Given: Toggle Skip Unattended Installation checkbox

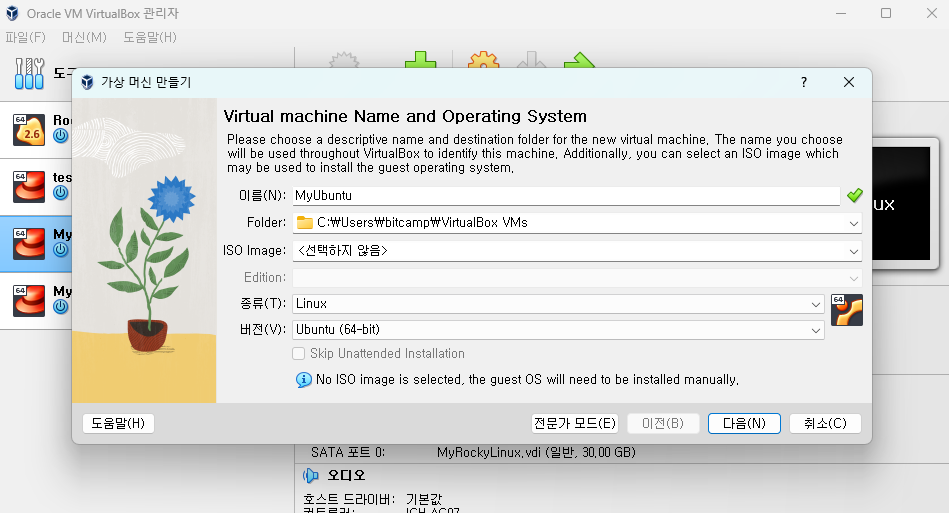Looking at the screenshot, I should [298, 353].
